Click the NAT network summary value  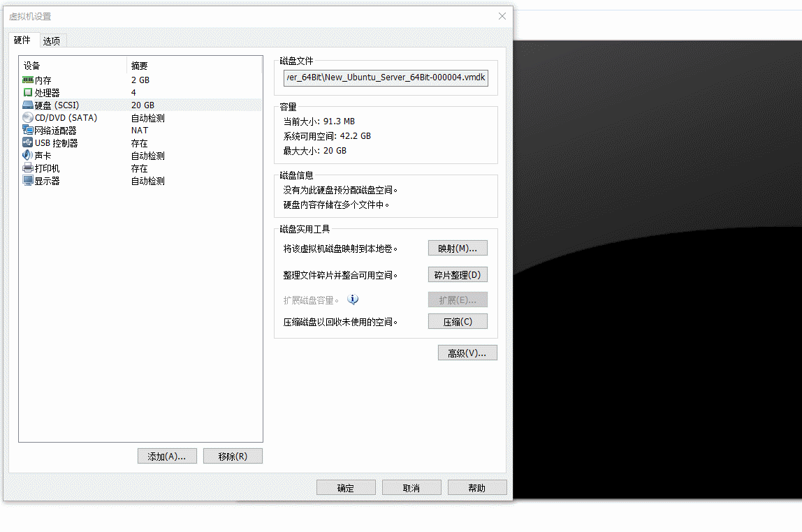140,131
